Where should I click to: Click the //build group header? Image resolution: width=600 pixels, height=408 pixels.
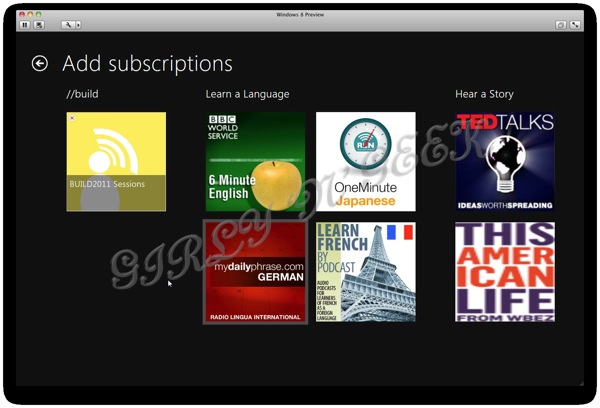pos(82,94)
